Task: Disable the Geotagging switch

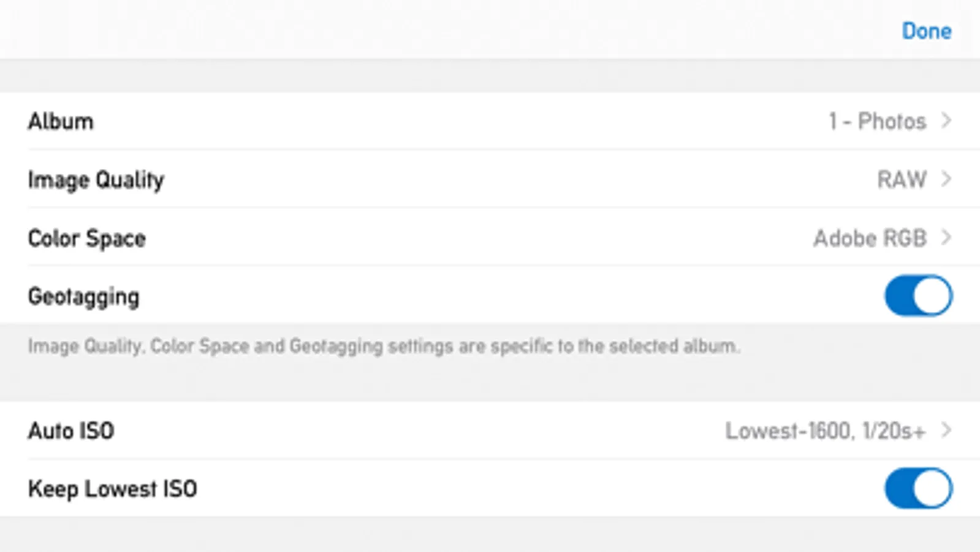Action: pyautogui.click(x=918, y=296)
